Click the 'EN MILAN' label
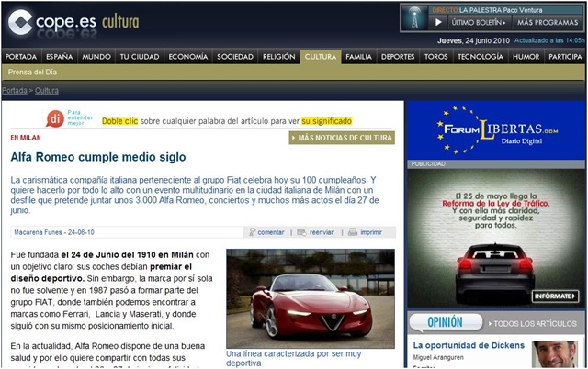The width and height of the screenshot is (588, 369). [x=26, y=138]
